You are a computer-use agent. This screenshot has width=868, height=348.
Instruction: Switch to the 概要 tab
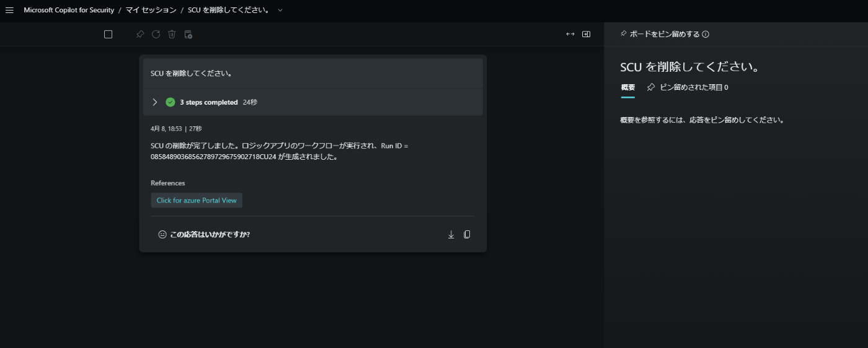[x=628, y=87]
